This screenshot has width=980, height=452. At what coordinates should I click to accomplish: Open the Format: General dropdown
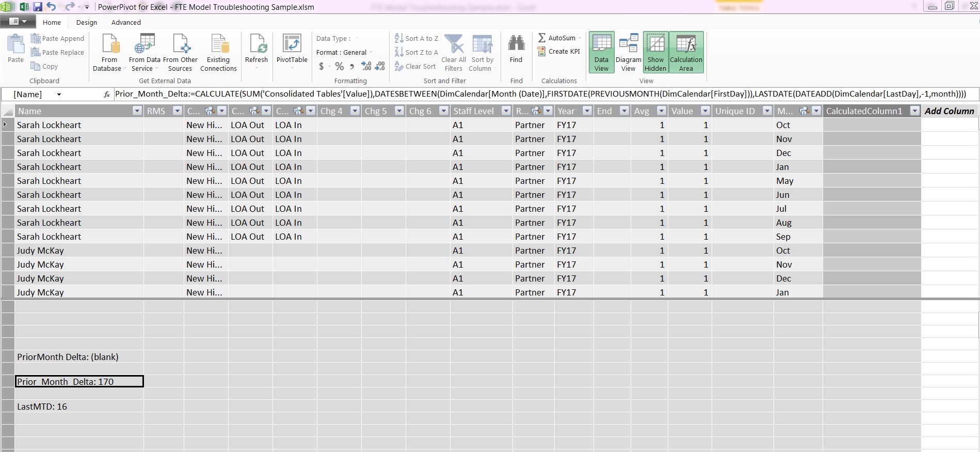point(344,52)
